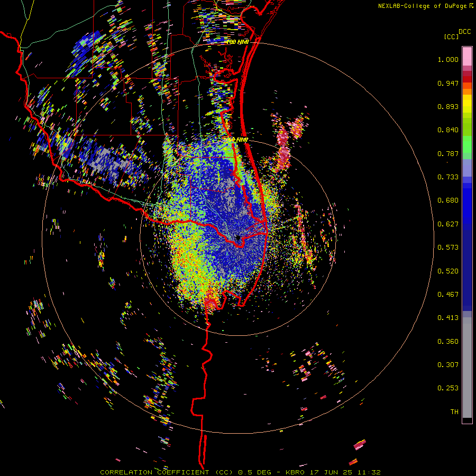Click the 0.413 scale label

click(448, 318)
